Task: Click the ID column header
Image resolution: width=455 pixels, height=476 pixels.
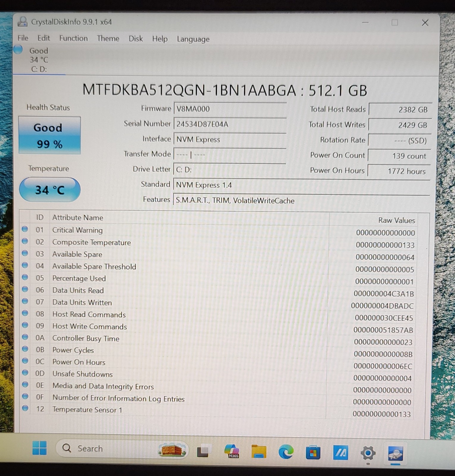Action: tap(40, 217)
